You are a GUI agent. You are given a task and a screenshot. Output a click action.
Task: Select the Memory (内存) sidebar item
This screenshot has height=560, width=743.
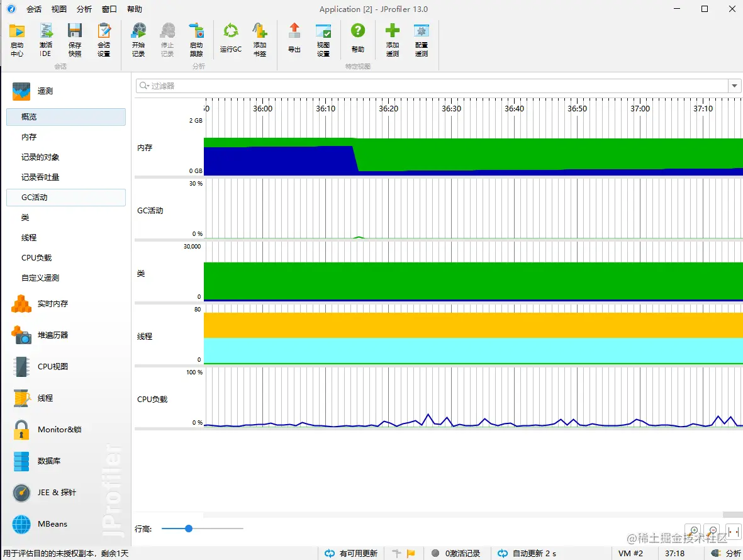coord(66,137)
